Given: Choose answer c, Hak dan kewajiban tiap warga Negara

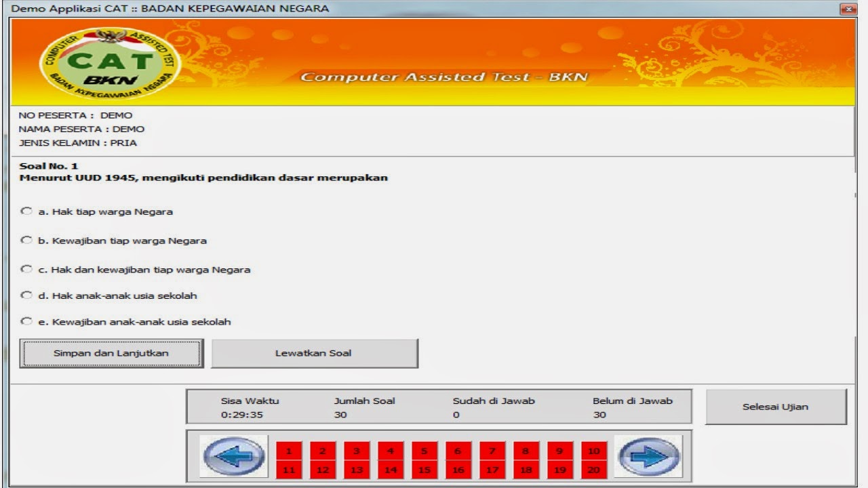Looking at the screenshot, I should point(26,268).
